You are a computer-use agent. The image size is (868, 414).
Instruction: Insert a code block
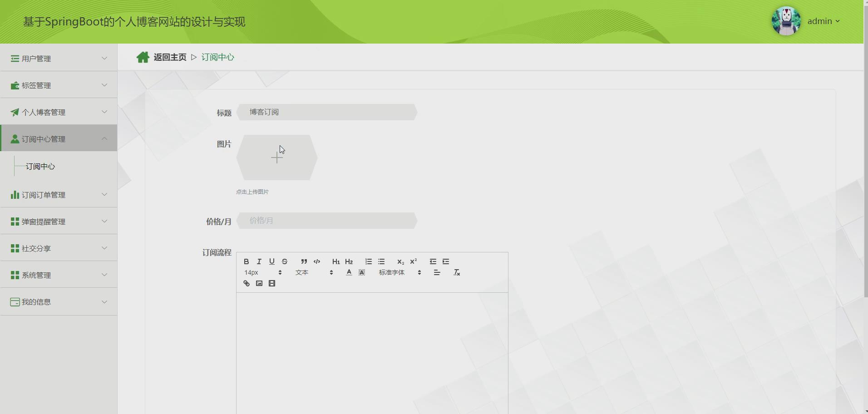tap(316, 261)
